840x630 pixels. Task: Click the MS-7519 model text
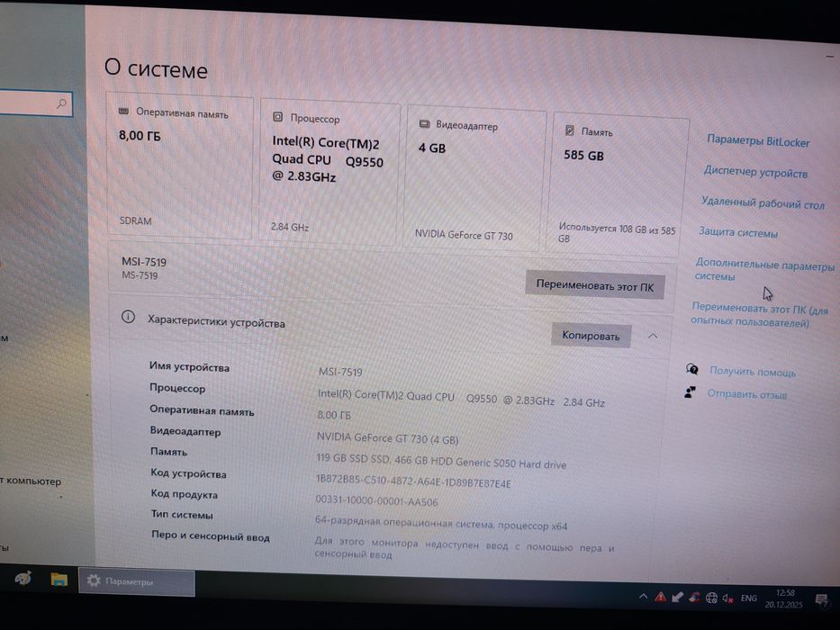pos(140,275)
